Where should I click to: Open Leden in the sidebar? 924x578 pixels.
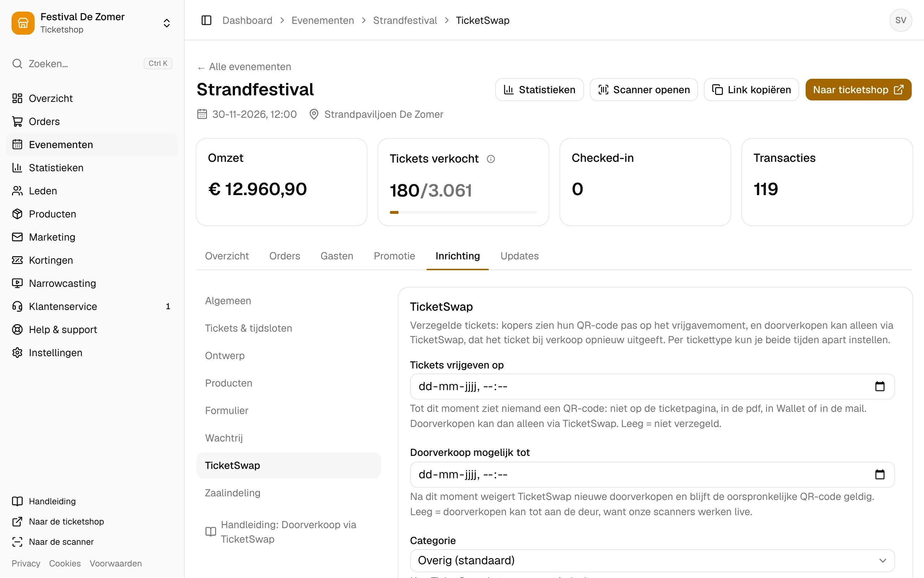92,191
